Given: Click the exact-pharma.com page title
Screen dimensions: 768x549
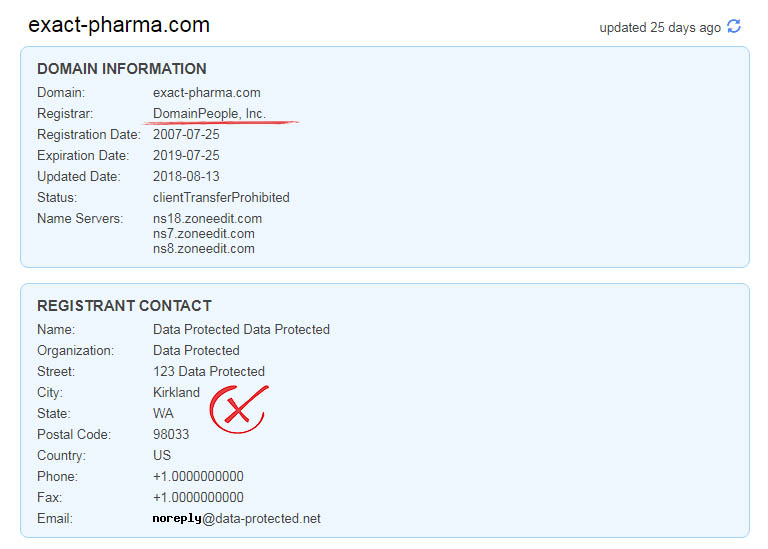Looking at the screenshot, I should click(x=119, y=25).
